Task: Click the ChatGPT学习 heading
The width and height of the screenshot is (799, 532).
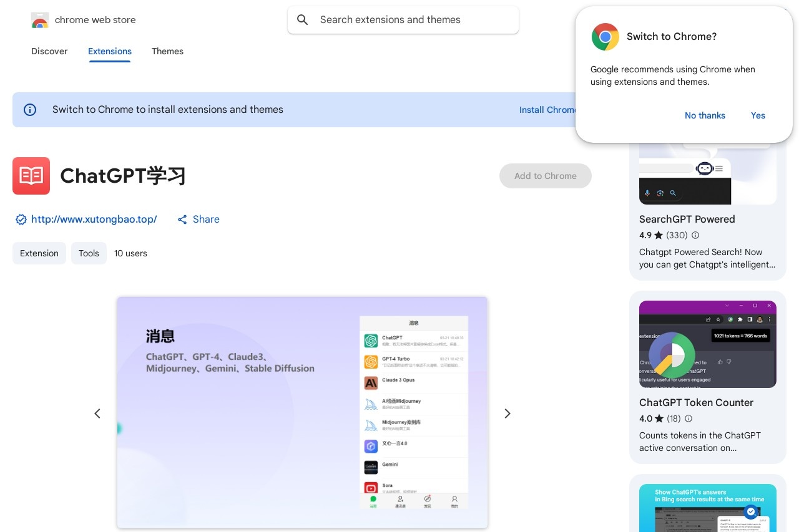Action: point(123,176)
